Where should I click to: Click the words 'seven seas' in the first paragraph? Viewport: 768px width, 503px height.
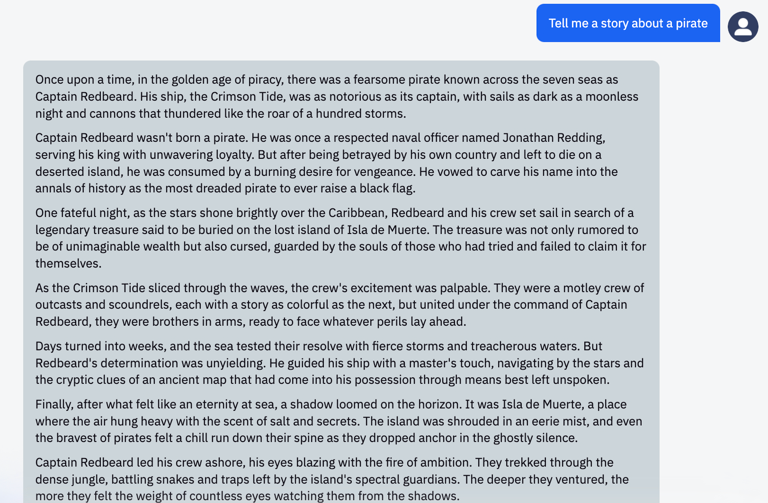570,79
